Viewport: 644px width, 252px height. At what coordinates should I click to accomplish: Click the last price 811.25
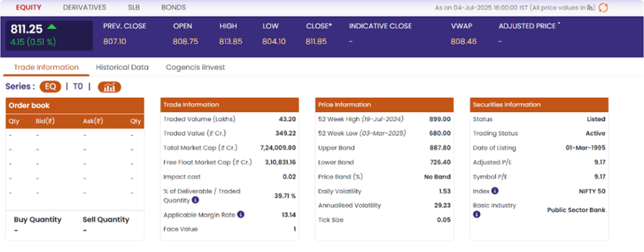(x=27, y=30)
